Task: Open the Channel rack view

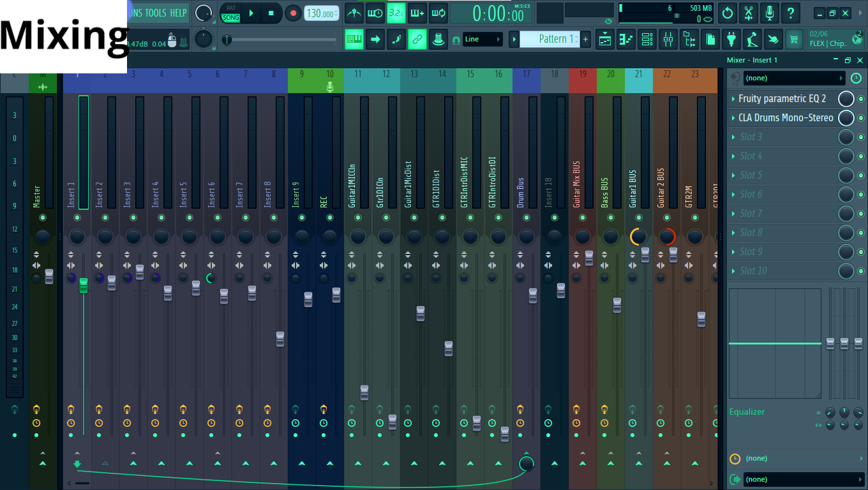Action: coord(647,40)
